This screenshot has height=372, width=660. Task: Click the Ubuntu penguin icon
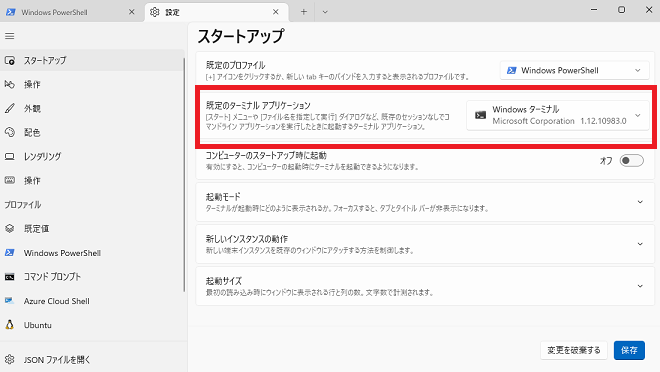(10, 324)
